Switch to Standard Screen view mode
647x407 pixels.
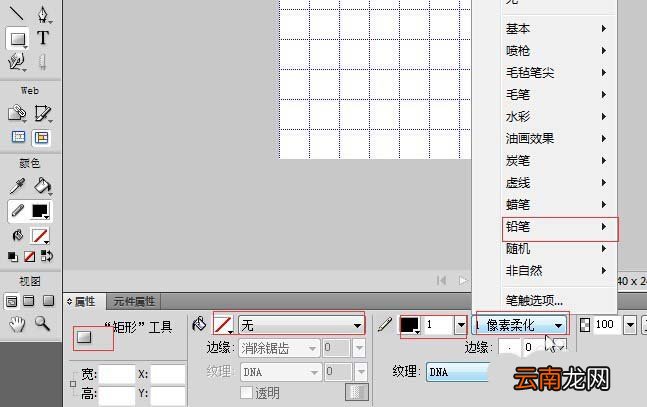[x=11, y=301]
